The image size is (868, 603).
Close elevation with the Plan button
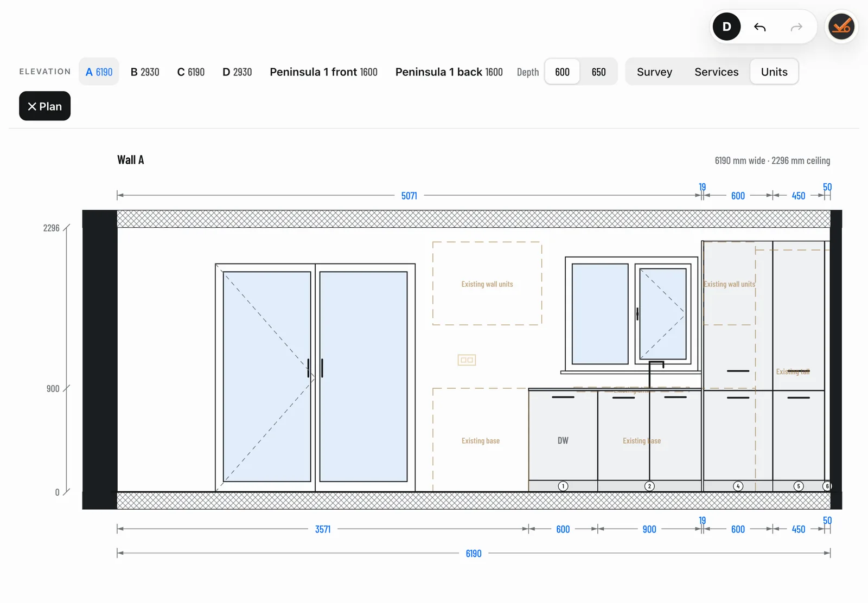pos(44,106)
